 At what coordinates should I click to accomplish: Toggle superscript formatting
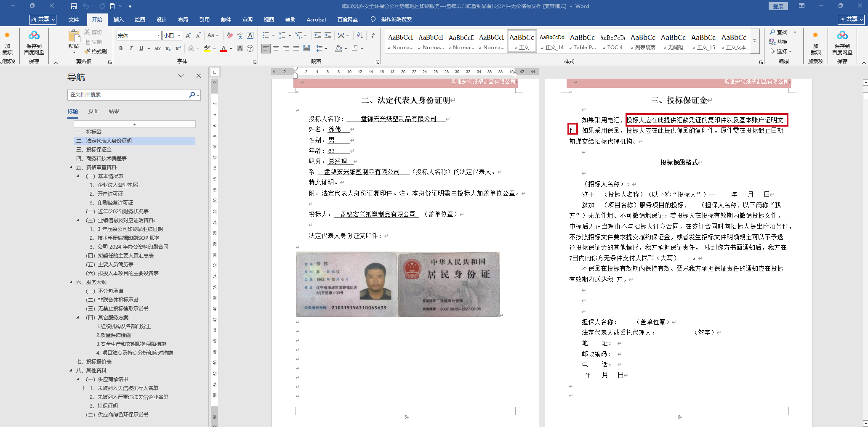[x=178, y=48]
